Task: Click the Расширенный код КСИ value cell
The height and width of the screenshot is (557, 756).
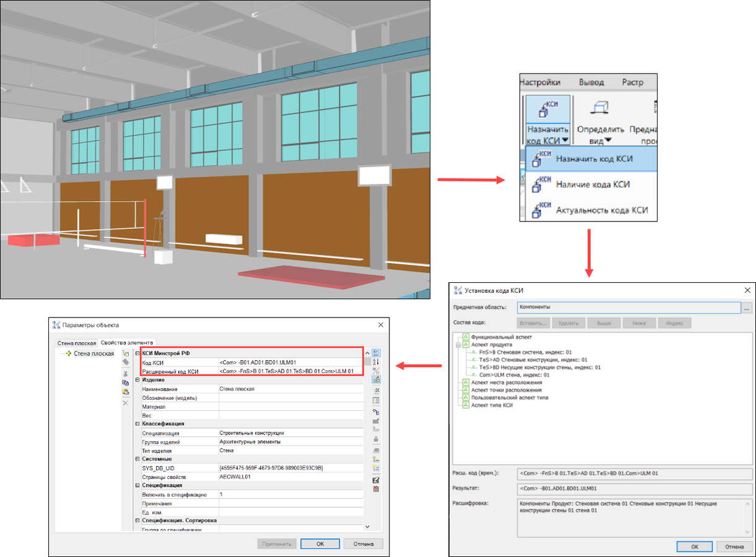Action: click(x=290, y=371)
